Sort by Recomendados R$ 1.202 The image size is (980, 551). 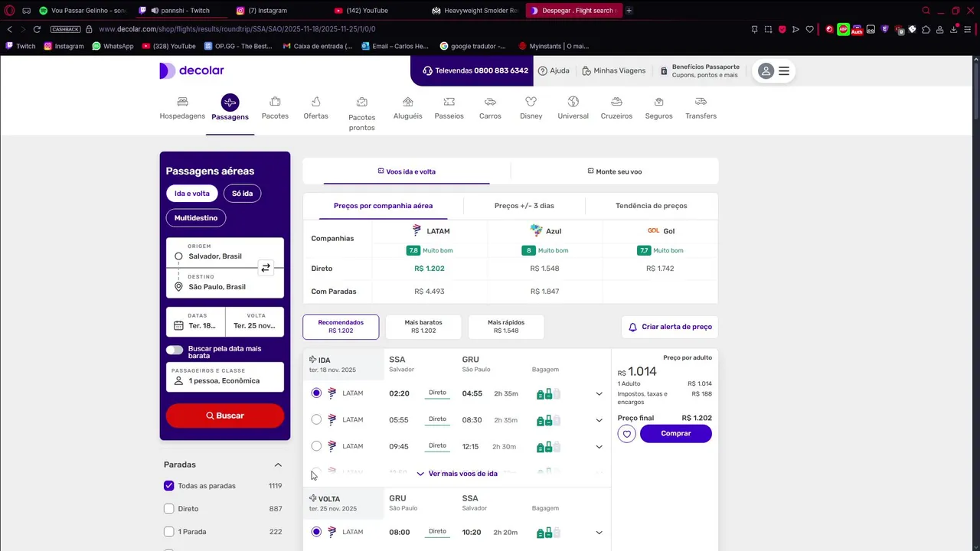[341, 327]
